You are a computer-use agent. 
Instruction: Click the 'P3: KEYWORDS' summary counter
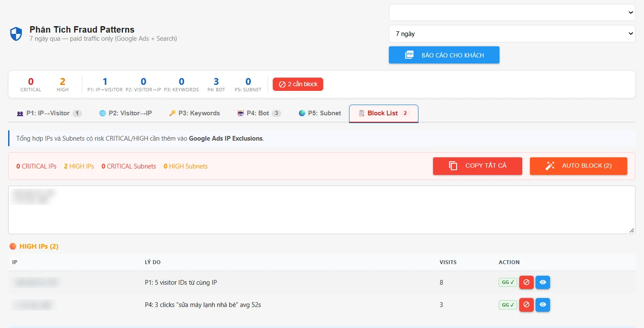click(x=181, y=84)
